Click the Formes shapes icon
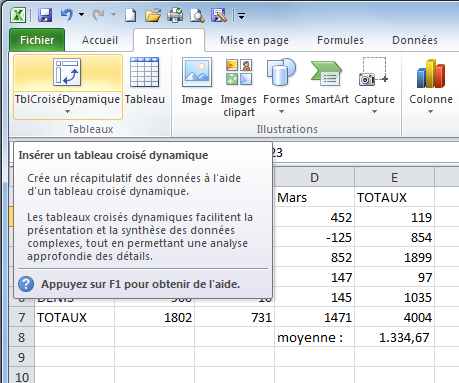 pos(281,72)
